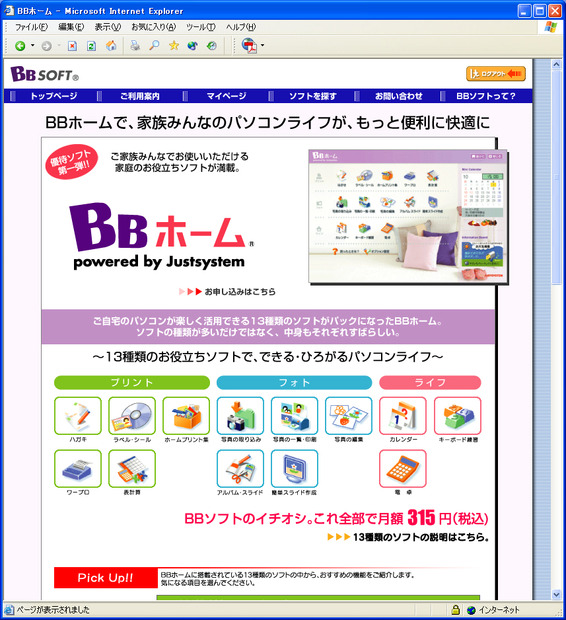Go to トップページ in the nav bar
Screen dimensions: 566x620
pyautogui.click(x=54, y=96)
